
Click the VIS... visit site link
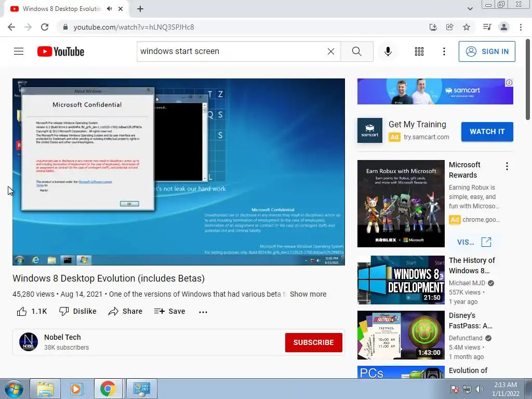(x=474, y=242)
